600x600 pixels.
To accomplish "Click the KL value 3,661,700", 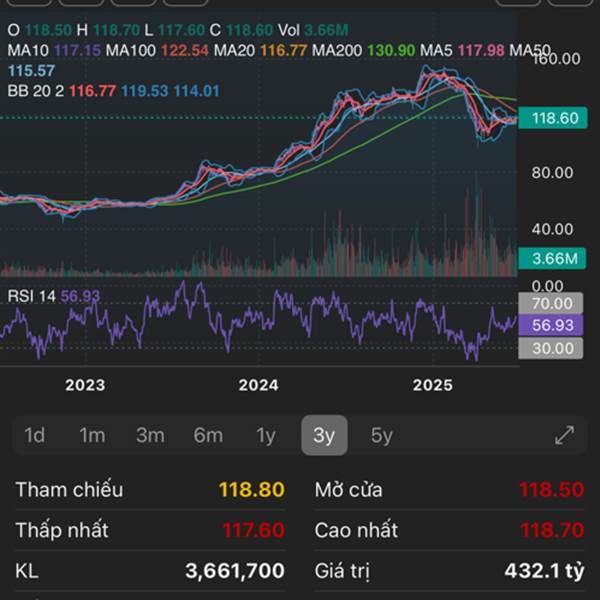I will click(235, 571).
